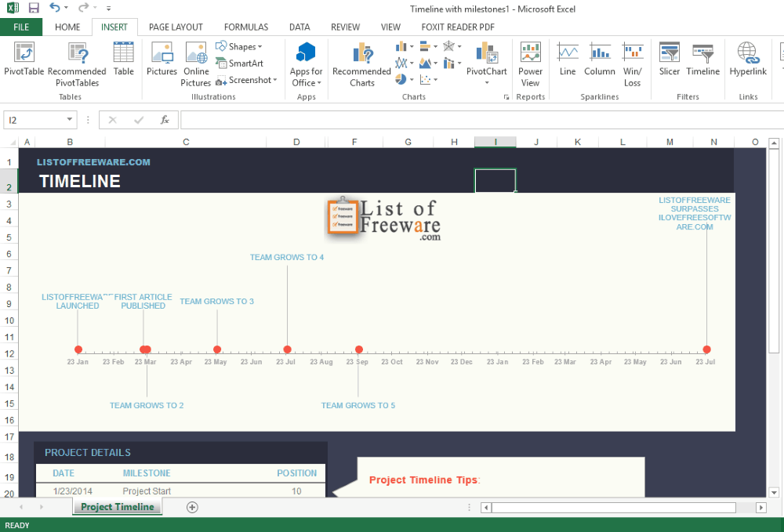Image resolution: width=784 pixels, height=532 pixels.
Task: Save the workbook from Quick Access
Action: pyautogui.click(x=34, y=8)
